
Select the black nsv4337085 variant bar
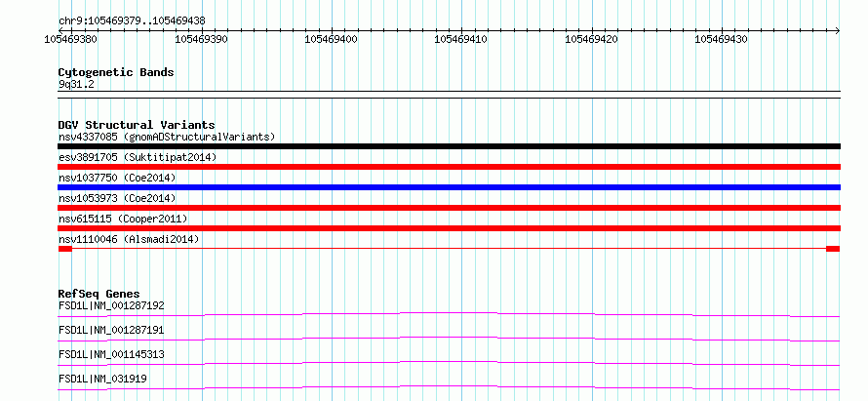click(449, 146)
